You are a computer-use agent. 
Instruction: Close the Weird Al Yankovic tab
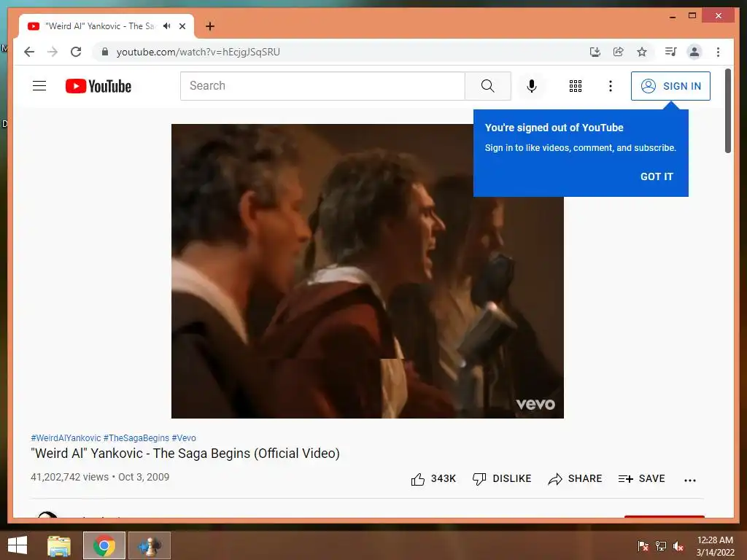[x=182, y=26]
